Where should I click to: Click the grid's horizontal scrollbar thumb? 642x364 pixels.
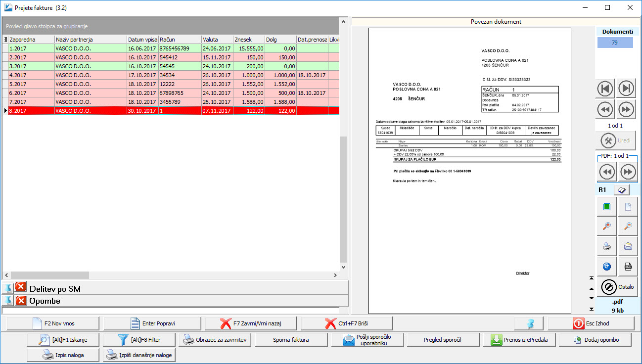click(49, 275)
